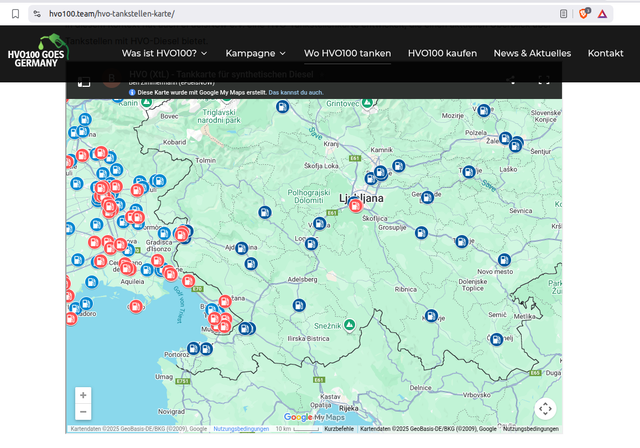Image resolution: width=640 pixels, height=448 pixels.
Task: Zoom in with the map plus button
Action: 83,395
